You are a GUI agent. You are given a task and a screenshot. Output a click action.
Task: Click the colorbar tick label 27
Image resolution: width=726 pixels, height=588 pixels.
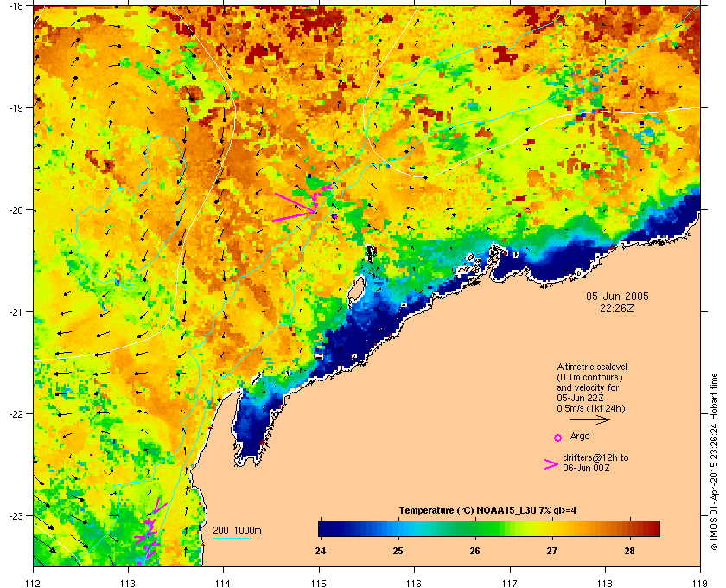(x=551, y=551)
